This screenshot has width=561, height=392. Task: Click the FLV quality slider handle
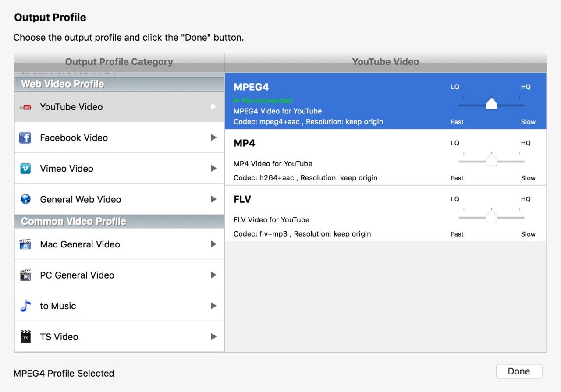click(491, 216)
